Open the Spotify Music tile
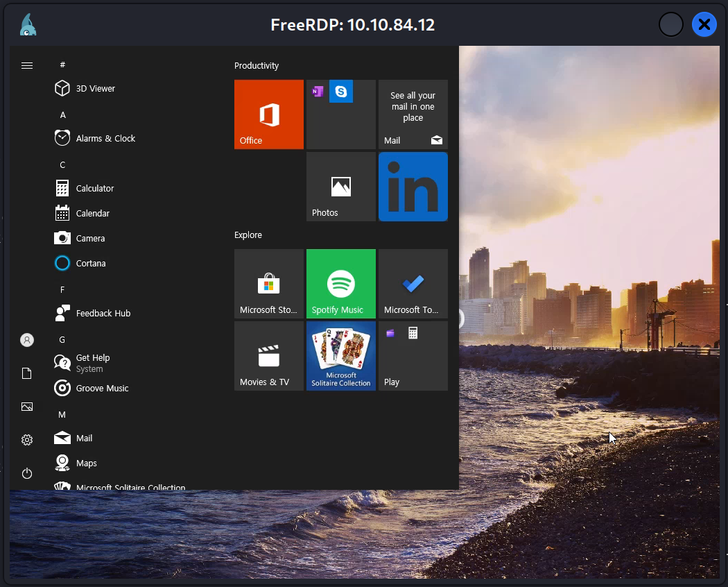The width and height of the screenshot is (728, 587). tap(341, 284)
